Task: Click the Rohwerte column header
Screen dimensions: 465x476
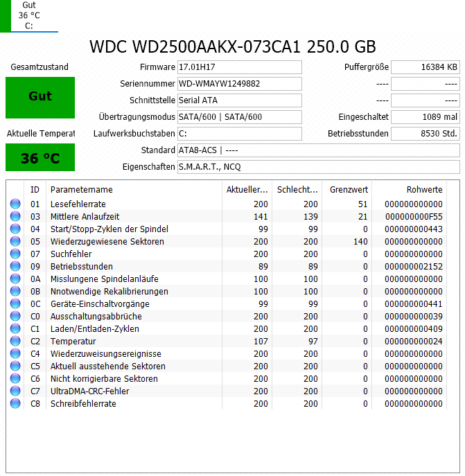Action: click(x=409, y=190)
